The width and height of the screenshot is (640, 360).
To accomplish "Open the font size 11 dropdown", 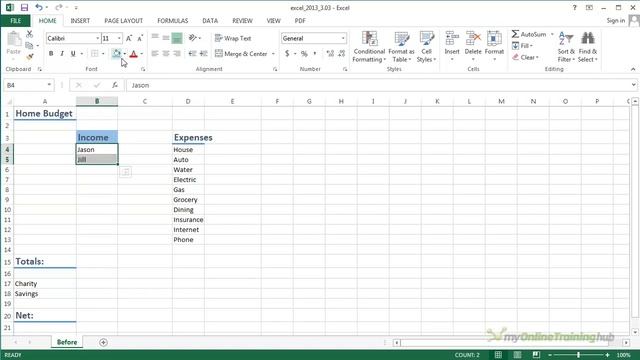I will [119, 38].
